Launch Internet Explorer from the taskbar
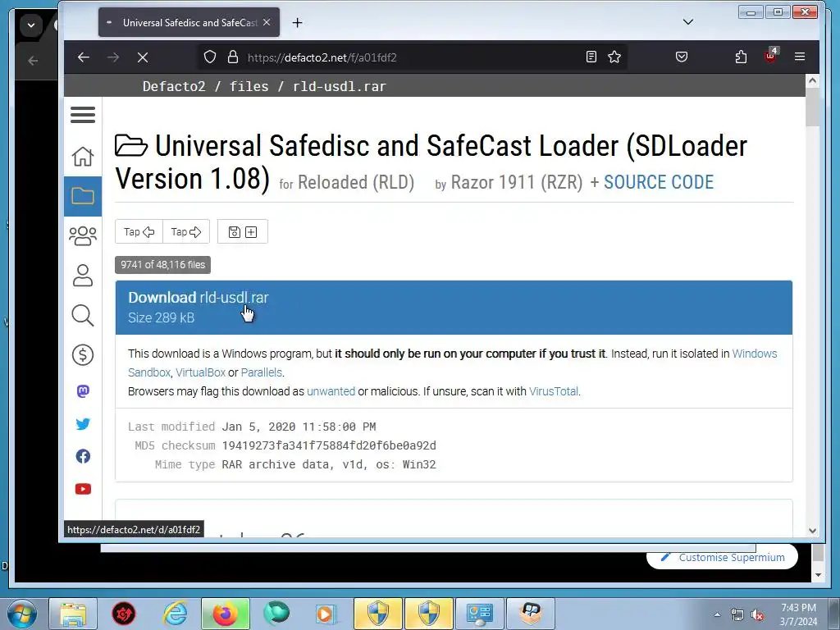This screenshot has height=630, width=840. pos(176,614)
